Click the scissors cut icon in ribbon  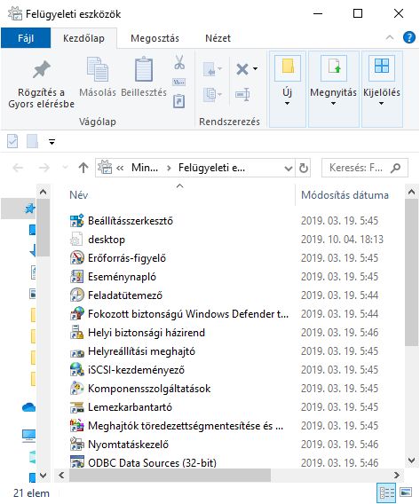click(x=179, y=62)
